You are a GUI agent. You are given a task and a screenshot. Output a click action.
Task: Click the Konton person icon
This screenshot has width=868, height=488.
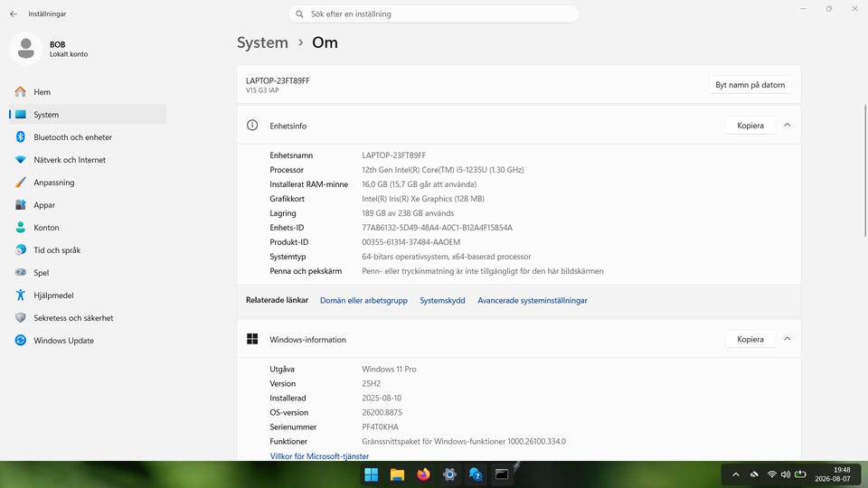21,228
